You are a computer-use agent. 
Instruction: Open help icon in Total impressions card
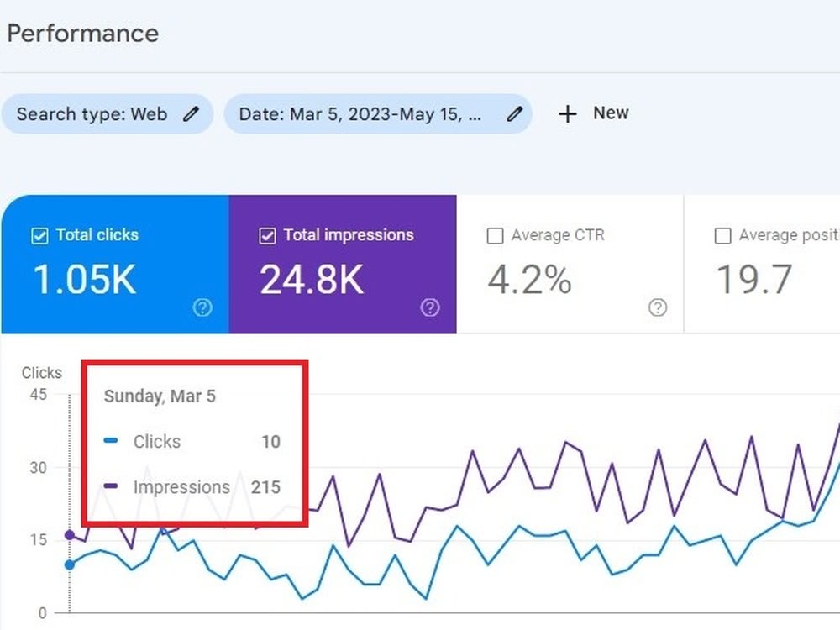[x=430, y=307]
